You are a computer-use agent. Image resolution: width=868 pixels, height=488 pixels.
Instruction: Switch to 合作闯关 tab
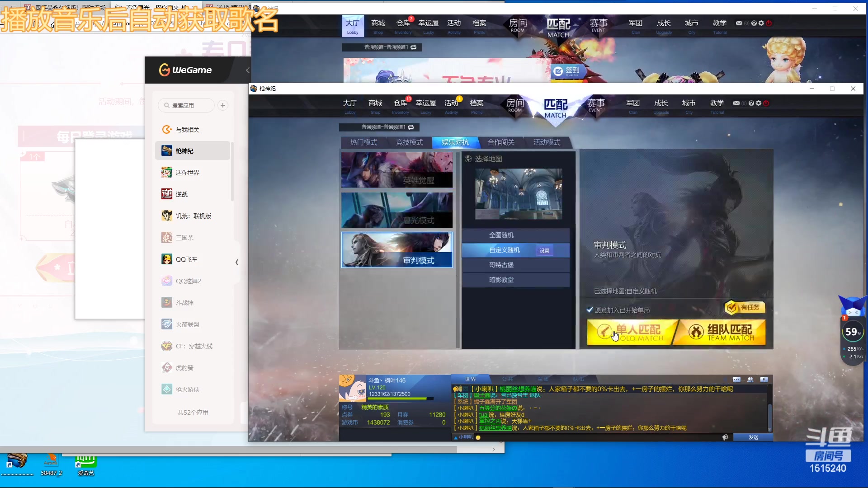point(500,142)
